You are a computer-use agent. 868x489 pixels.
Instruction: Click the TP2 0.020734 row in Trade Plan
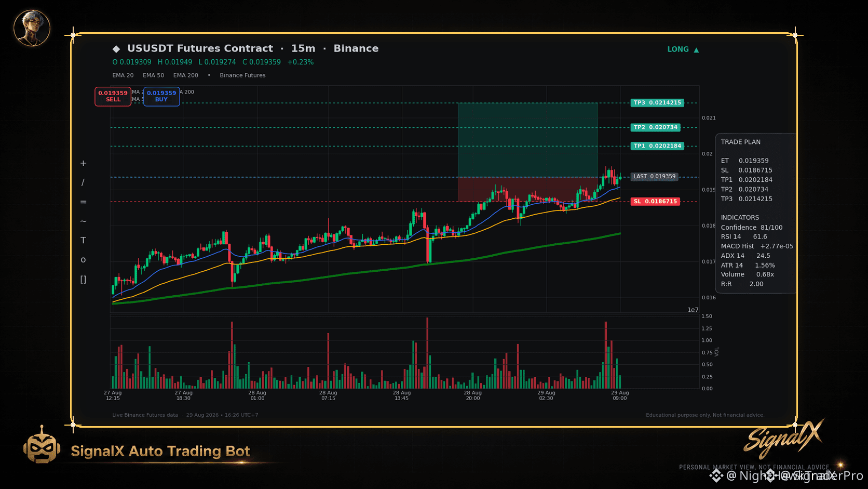coord(744,190)
